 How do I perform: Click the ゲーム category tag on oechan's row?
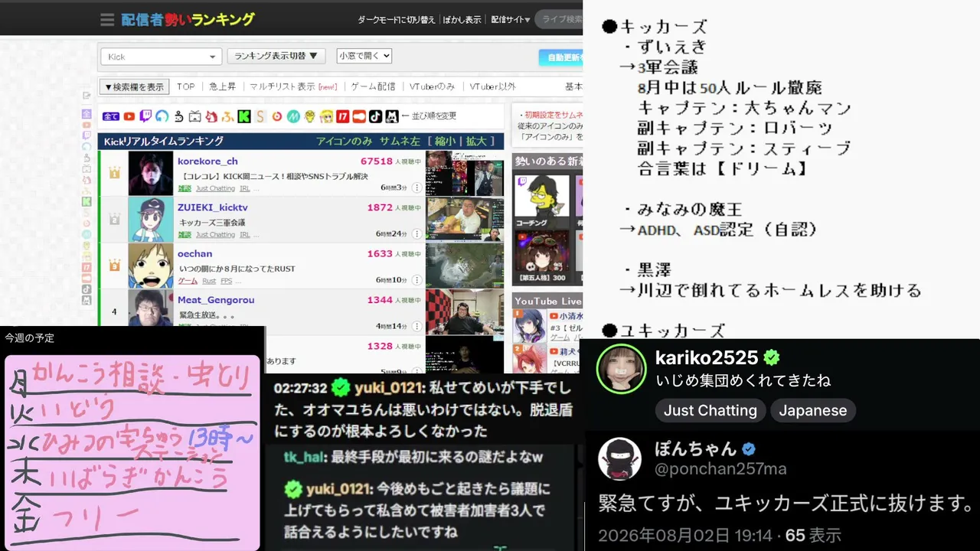(188, 281)
